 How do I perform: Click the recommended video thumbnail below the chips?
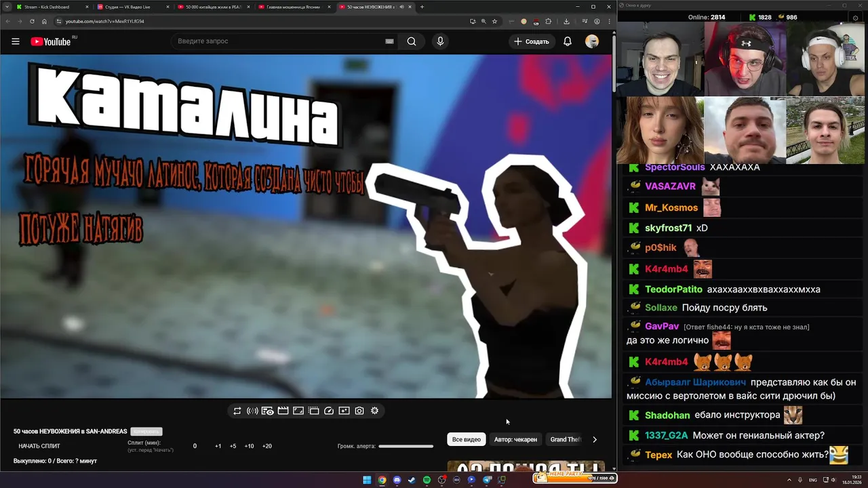click(526, 466)
